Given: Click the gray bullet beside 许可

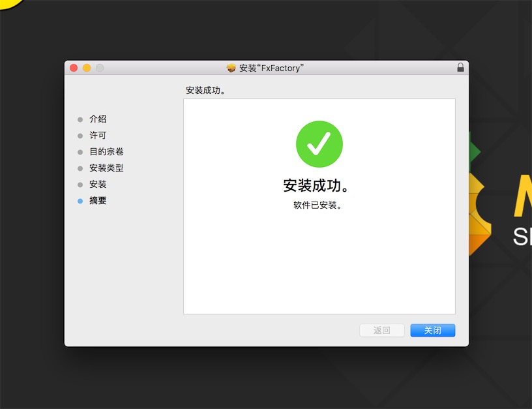Looking at the screenshot, I should [80, 136].
